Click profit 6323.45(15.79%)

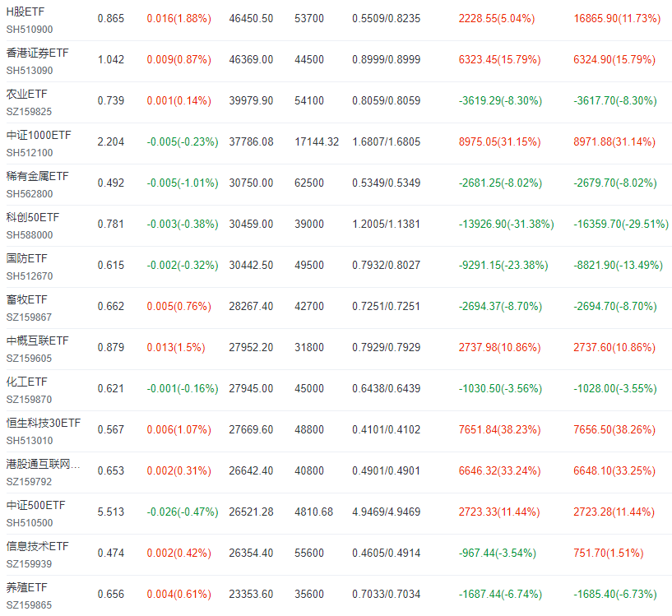500,60
